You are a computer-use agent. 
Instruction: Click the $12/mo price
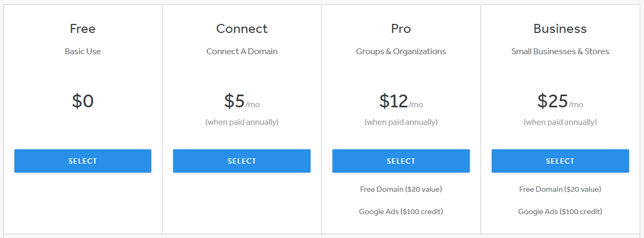pos(401,101)
